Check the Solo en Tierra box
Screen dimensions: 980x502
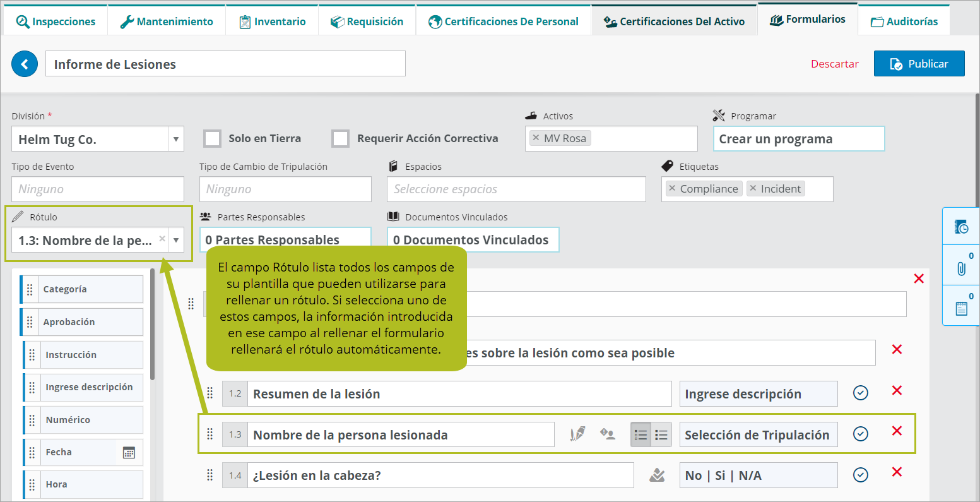click(212, 138)
